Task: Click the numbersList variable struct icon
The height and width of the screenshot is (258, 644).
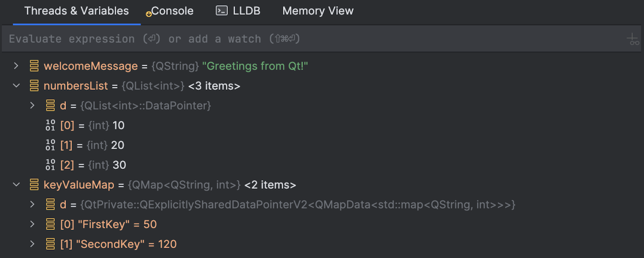Action: (x=34, y=86)
